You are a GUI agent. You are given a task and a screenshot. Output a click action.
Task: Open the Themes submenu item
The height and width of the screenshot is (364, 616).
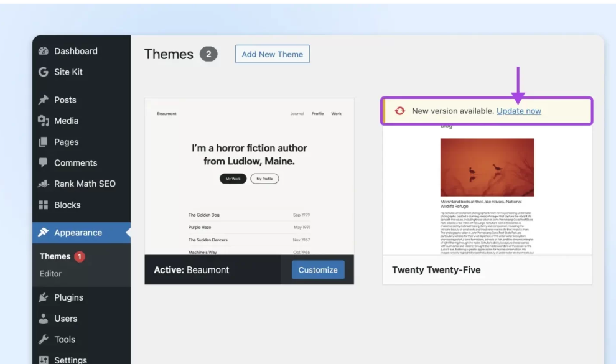[x=55, y=256]
